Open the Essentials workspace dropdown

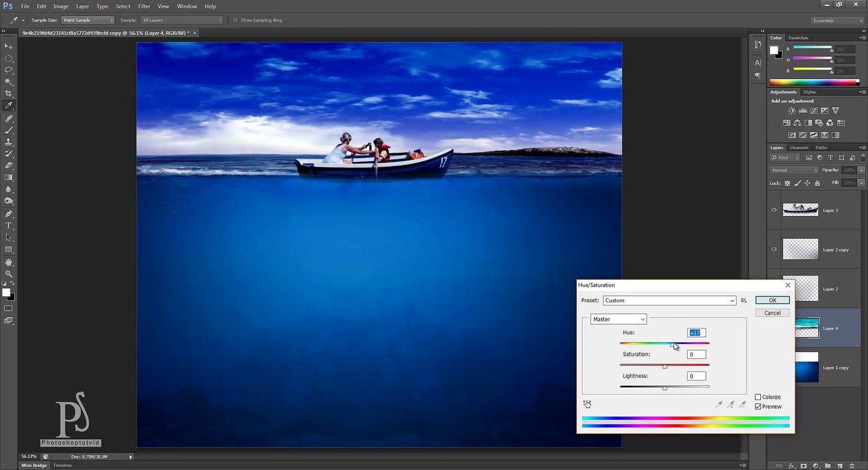pos(838,20)
